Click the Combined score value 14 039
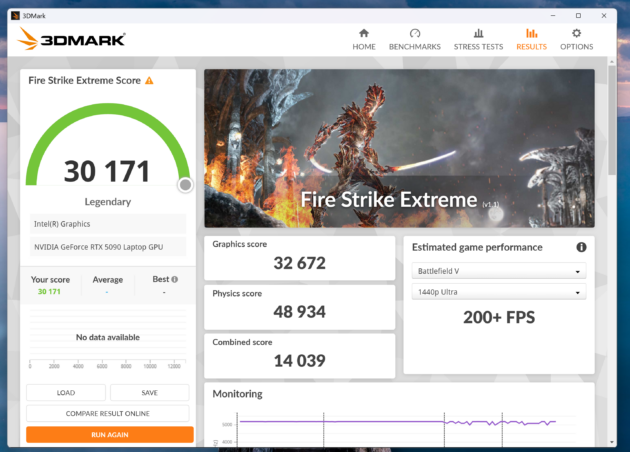The width and height of the screenshot is (630, 452). coord(299,360)
